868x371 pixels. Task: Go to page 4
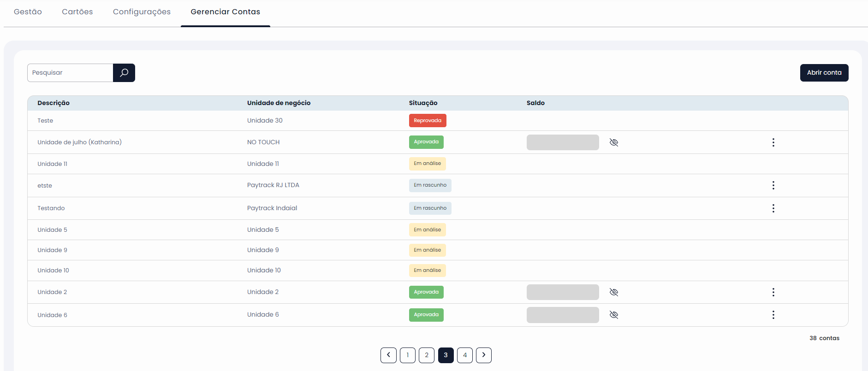[465, 355]
